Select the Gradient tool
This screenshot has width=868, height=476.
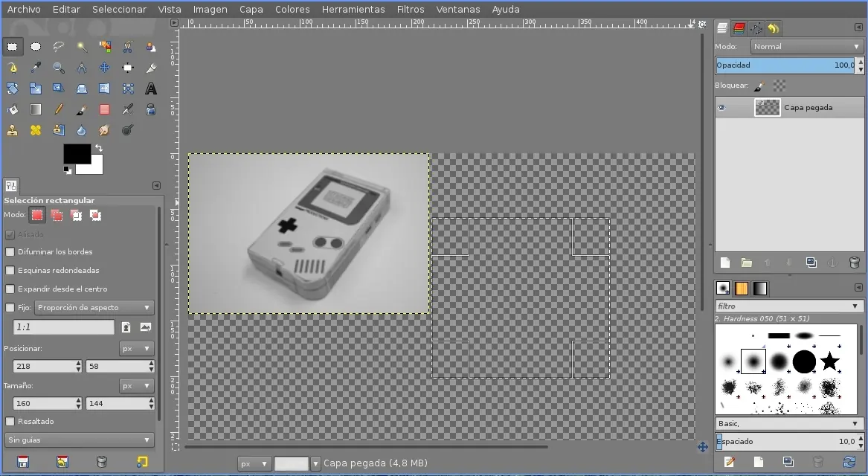35,109
